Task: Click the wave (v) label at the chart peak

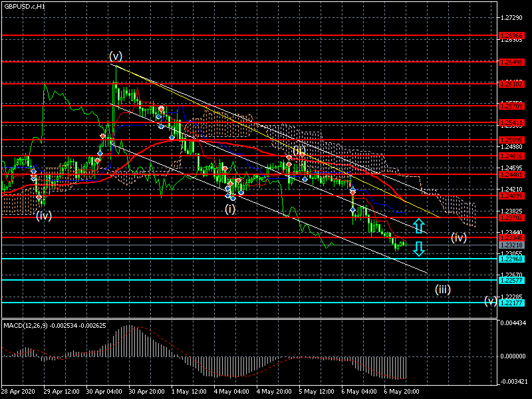Action: click(116, 56)
